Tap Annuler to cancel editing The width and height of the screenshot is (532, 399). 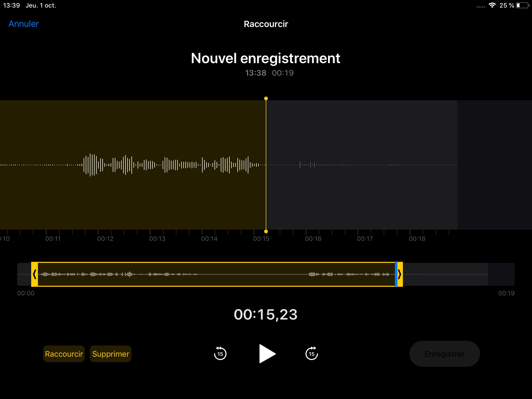pos(24,24)
